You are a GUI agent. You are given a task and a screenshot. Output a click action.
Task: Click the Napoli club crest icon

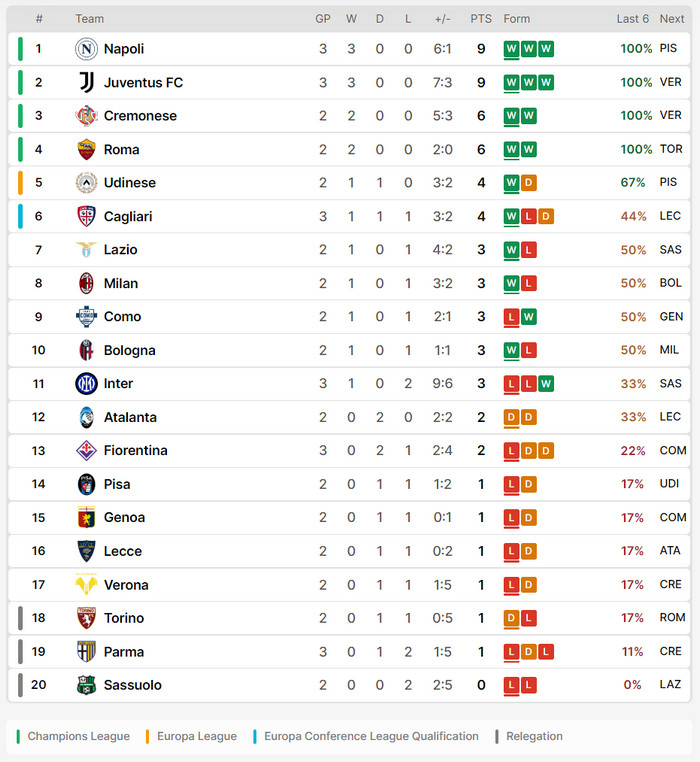(87, 49)
